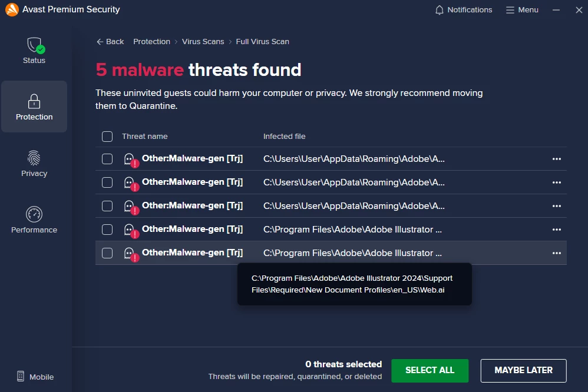Check the first Roaming\Adobe threat checkbox
Screen dimensions: 588x392
click(x=107, y=159)
